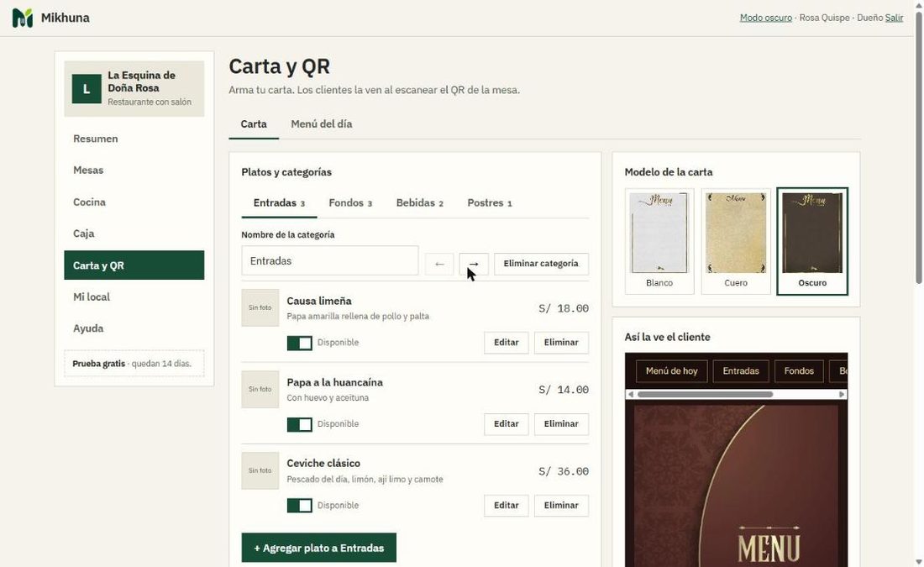Click the Papa a la huancaína dish name
This screenshot has width=924, height=567.
pos(334,382)
